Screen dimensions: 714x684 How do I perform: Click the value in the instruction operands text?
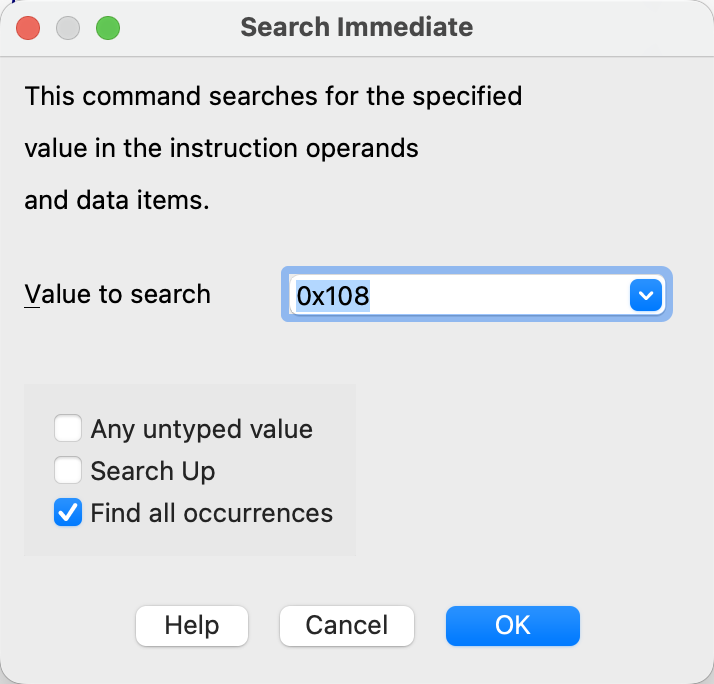pos(221,148)
